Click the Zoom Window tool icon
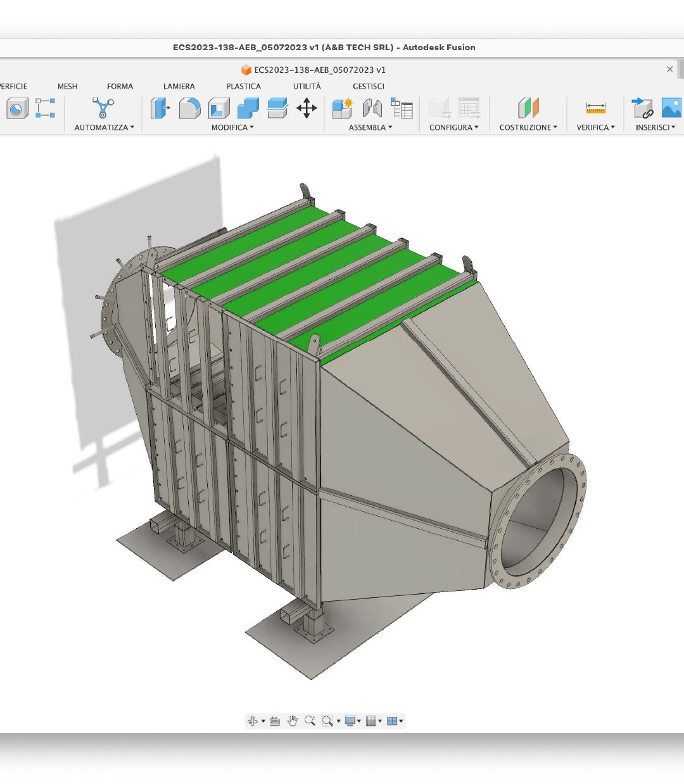 [327, 721]
